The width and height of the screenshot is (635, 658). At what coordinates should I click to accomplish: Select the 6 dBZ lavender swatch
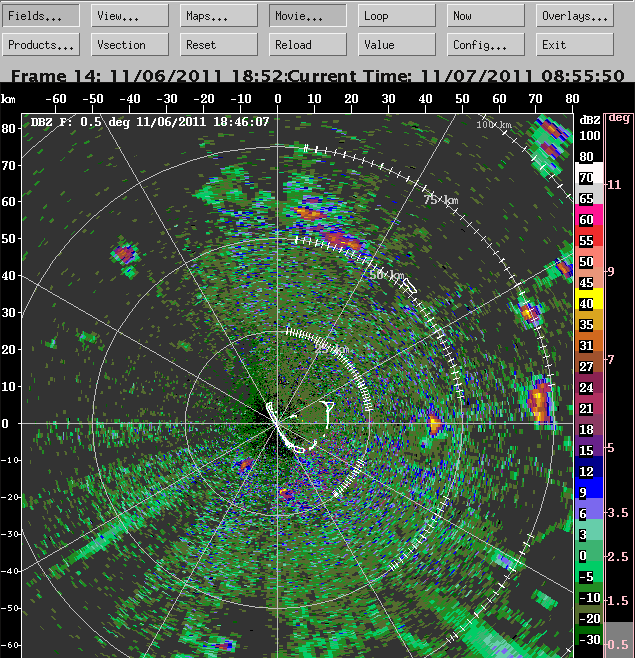point(589,509)
